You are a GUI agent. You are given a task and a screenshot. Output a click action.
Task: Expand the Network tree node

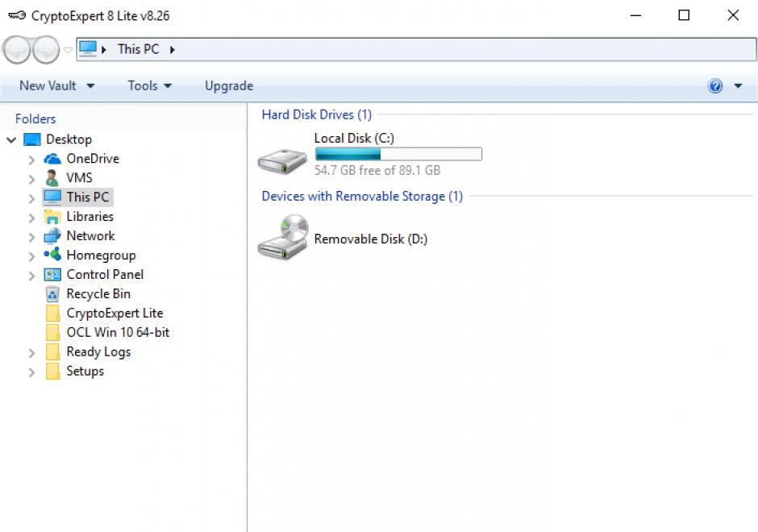point(32,237)
